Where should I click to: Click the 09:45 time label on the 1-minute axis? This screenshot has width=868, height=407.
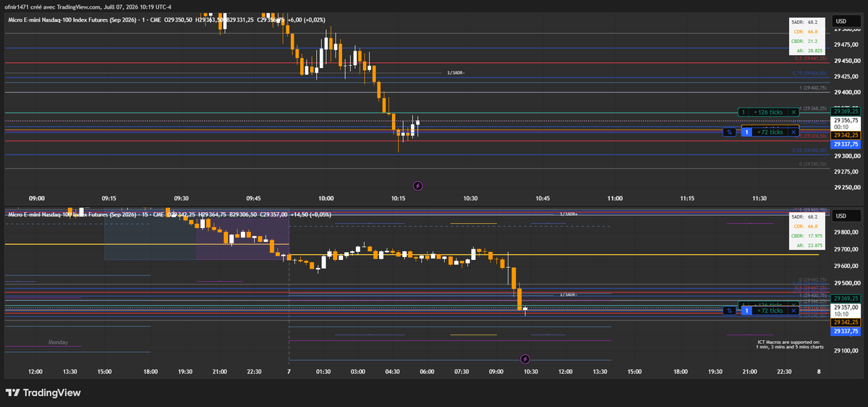point(254,198)
